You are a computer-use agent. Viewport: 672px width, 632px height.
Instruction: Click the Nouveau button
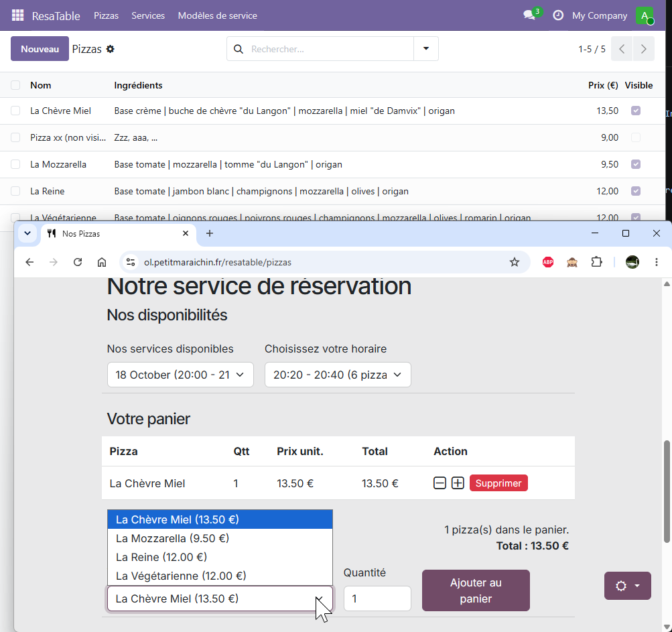[40, 49]
